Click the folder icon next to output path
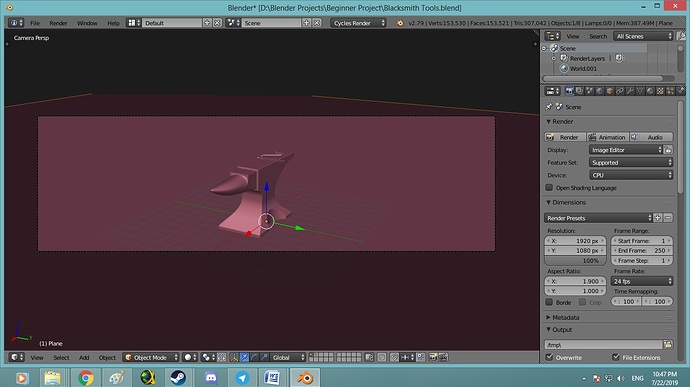The width and height of the screenshot is (690, 387). [x=668, y=344]
